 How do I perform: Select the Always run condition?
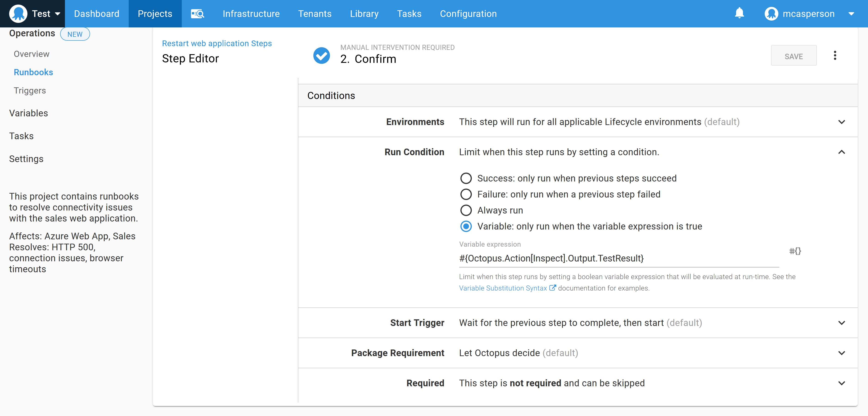(x=466, y=210)
